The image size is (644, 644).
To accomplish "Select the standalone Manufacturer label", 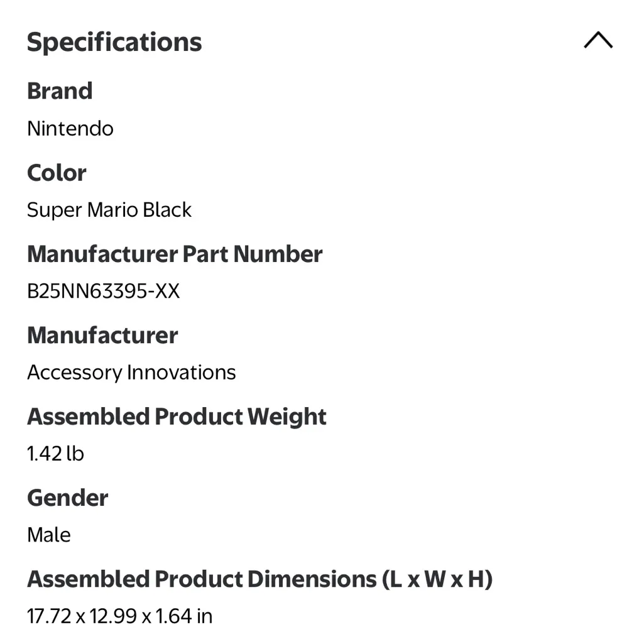I will point(102,335).
